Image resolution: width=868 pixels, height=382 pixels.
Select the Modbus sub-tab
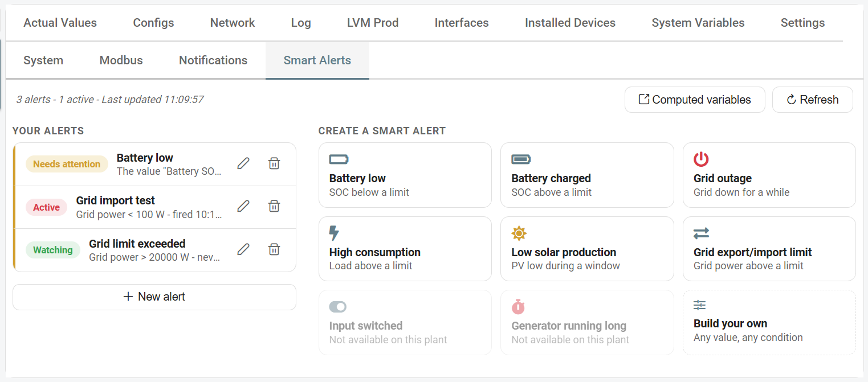click(121, 60)
